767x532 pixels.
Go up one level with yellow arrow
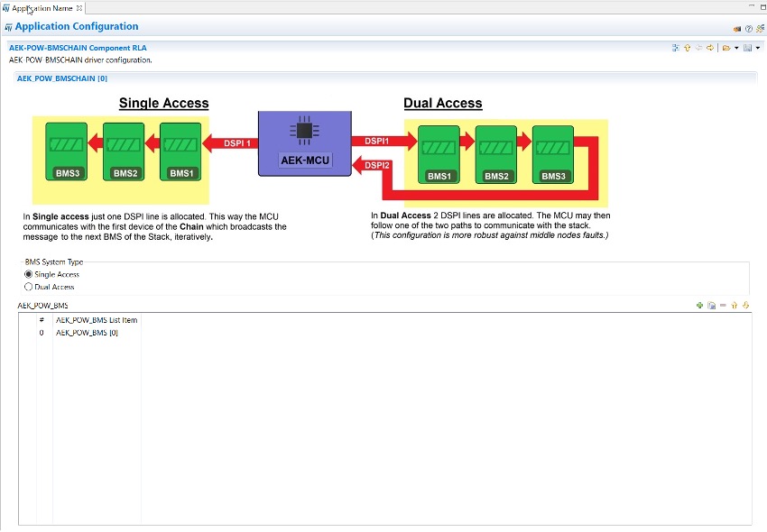point(688,48)
